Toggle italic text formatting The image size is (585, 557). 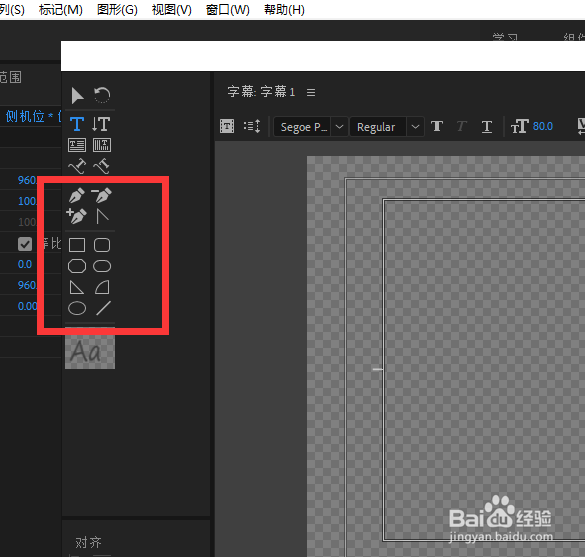(x=462, y=126)
